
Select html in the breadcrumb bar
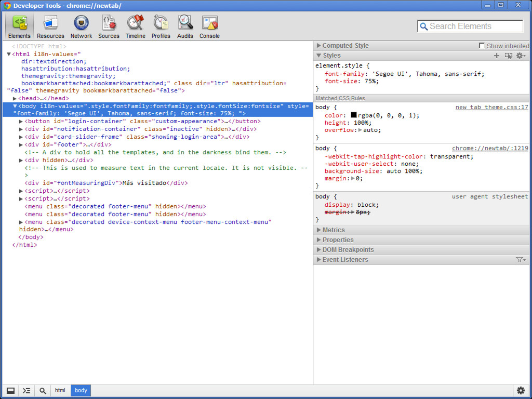(x=60, y=391)
